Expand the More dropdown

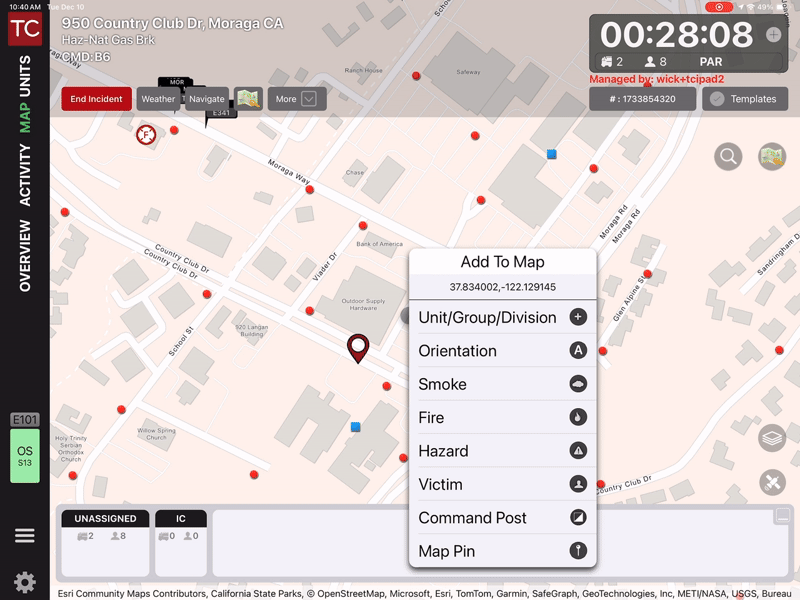coord(297,99)
